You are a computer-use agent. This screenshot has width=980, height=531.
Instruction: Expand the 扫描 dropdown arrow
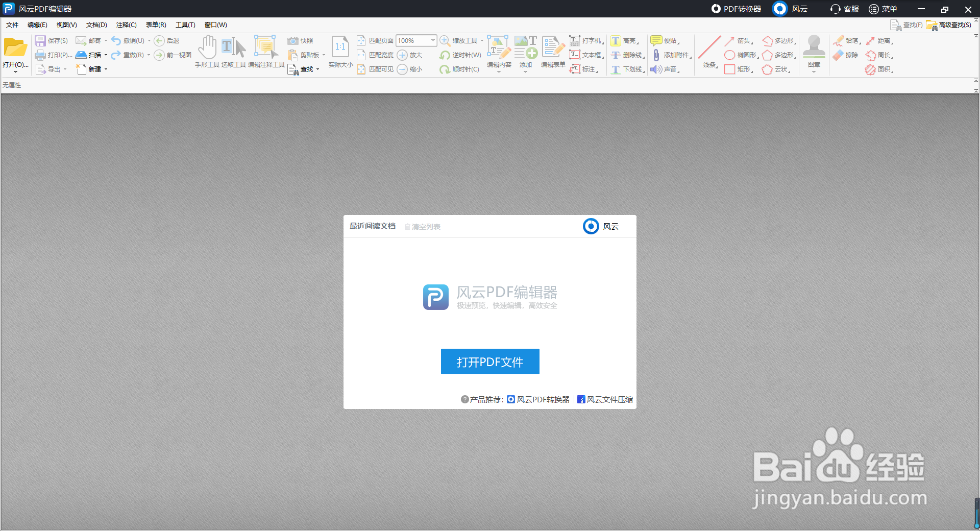pos(106,55)
